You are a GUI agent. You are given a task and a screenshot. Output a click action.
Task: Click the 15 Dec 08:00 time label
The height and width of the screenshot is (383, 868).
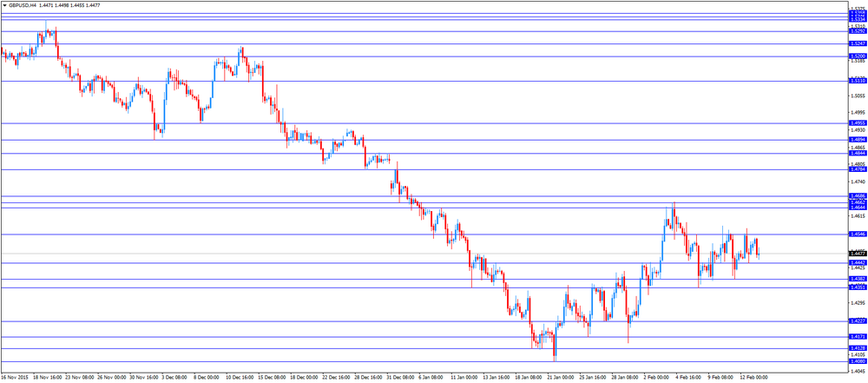273,380
